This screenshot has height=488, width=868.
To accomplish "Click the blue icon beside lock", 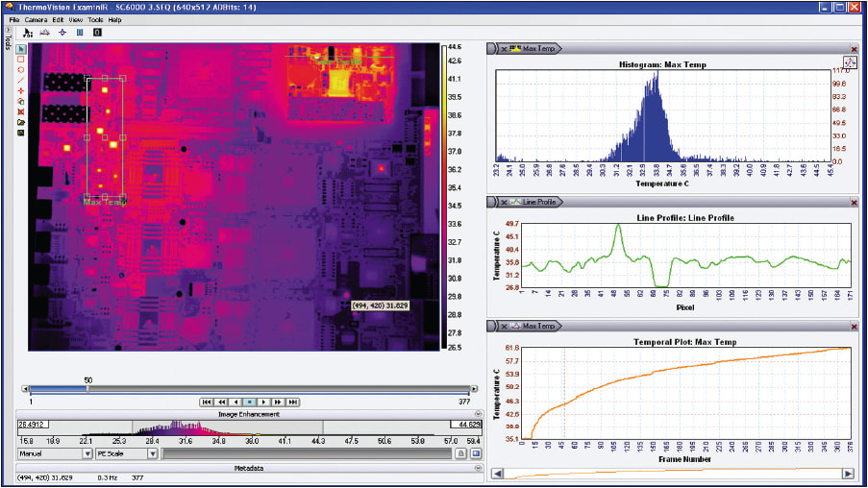I will (x=476, y=453).
